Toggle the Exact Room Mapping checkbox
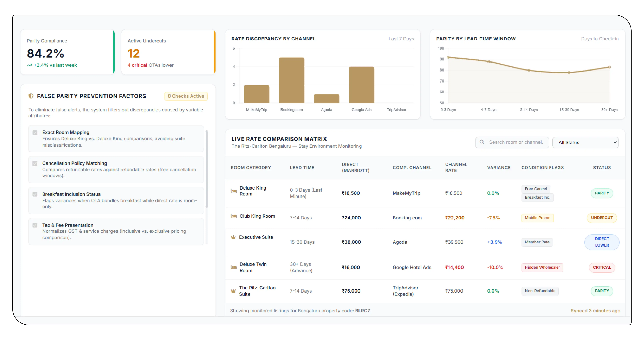 click(35, 133)
